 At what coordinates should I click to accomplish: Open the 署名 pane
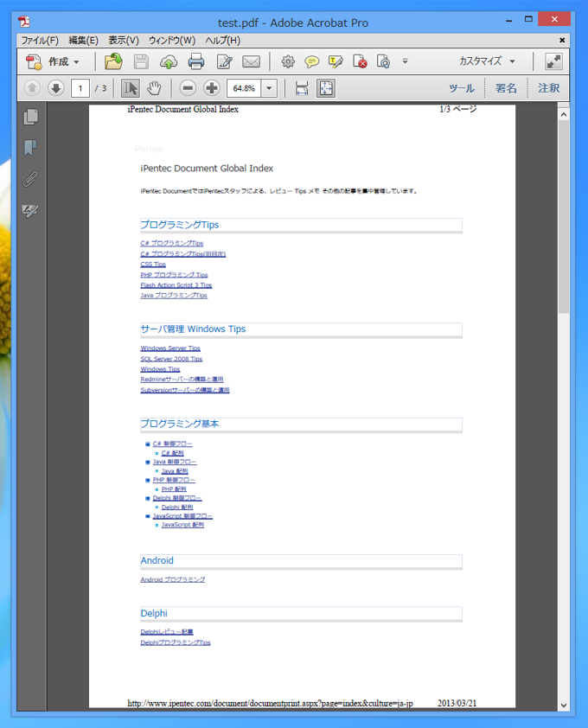[x=506, y=88]
